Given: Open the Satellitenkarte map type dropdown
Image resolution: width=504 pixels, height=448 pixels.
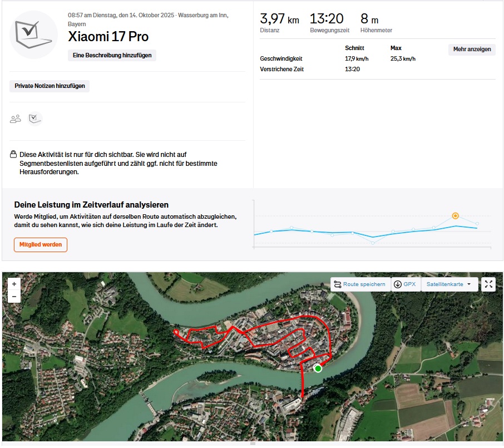Looking at the screenshot, I should coord(448,284).
